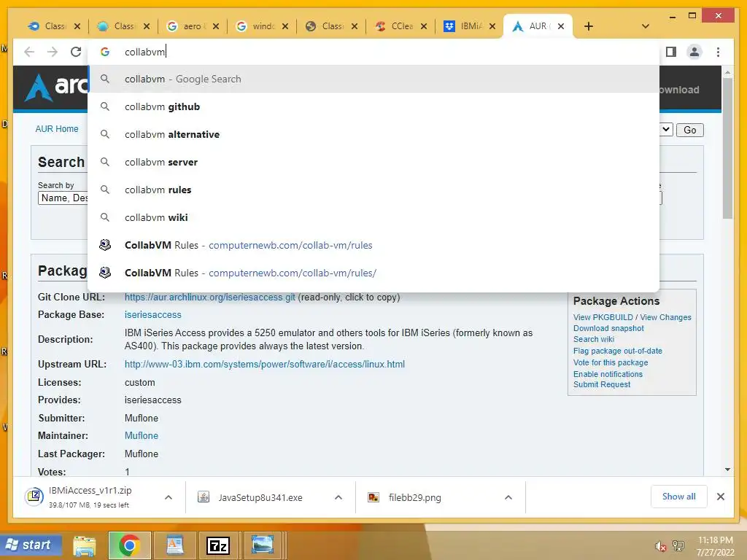Viewport: 747px width, 560px height.
Task: Select 'collabvm rules' suggestion
Action: coord(373,190)
